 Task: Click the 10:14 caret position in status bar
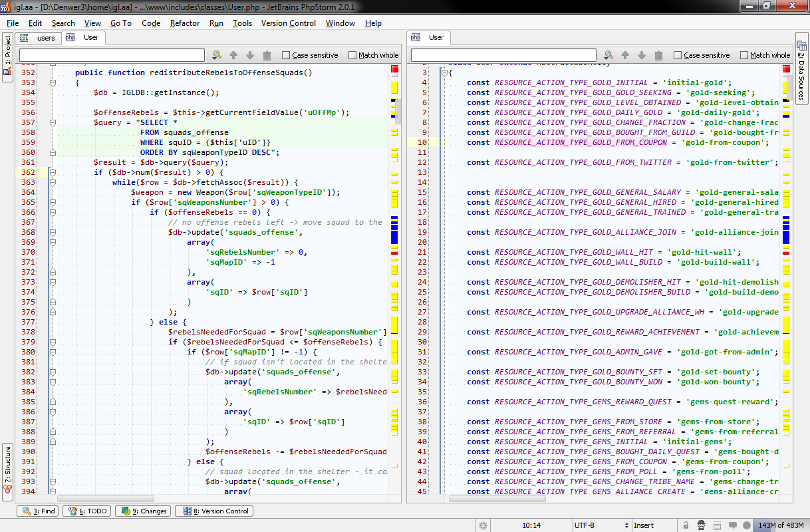point(531,525)
